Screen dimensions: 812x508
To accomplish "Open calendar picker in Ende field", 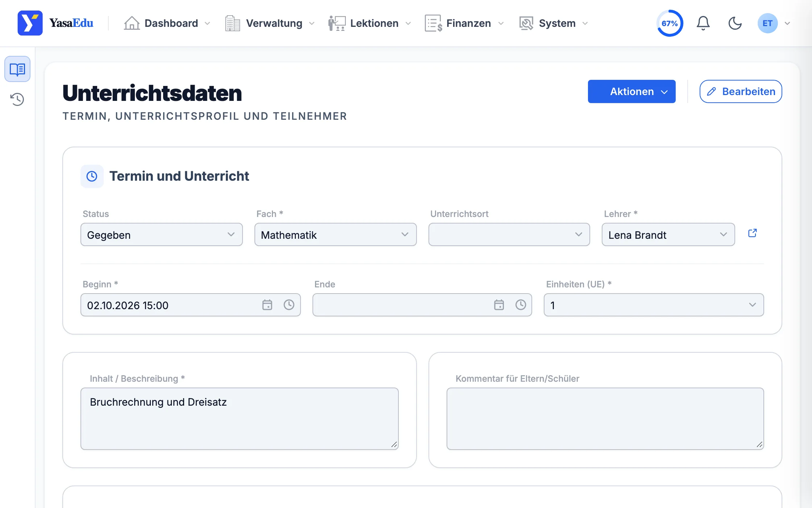I will [x=499, y=305].
